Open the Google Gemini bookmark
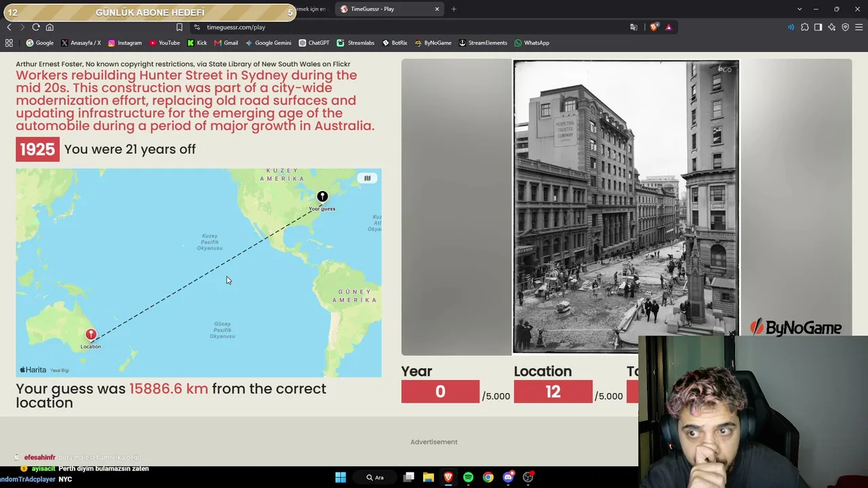Viewport: 868px width, 488px height. 268,43
